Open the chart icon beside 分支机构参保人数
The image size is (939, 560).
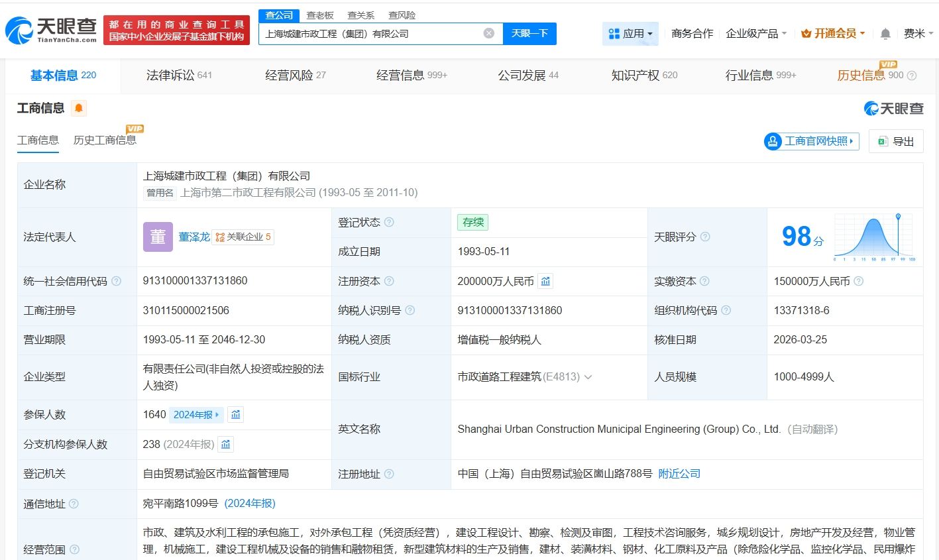click(x=226, y=445)
